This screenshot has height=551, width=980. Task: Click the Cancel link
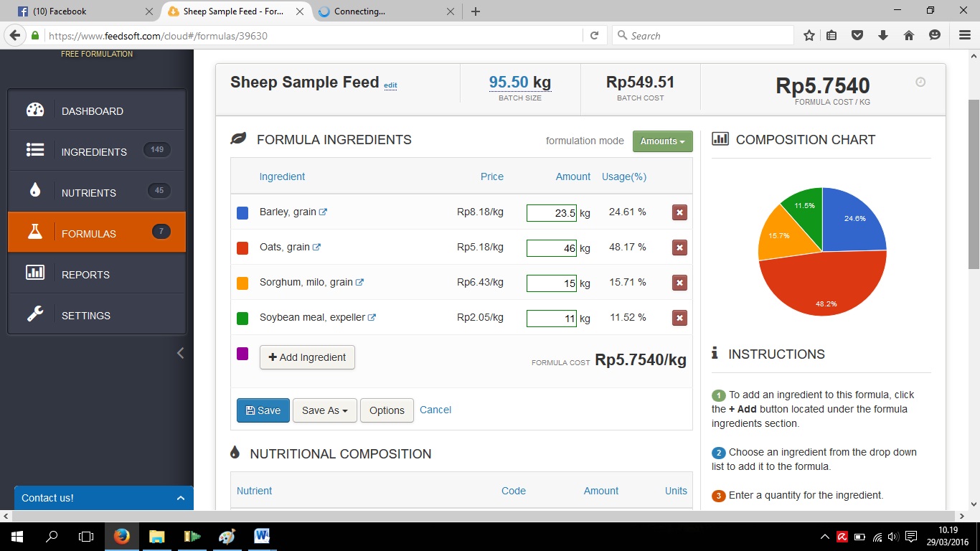(435, 410)
